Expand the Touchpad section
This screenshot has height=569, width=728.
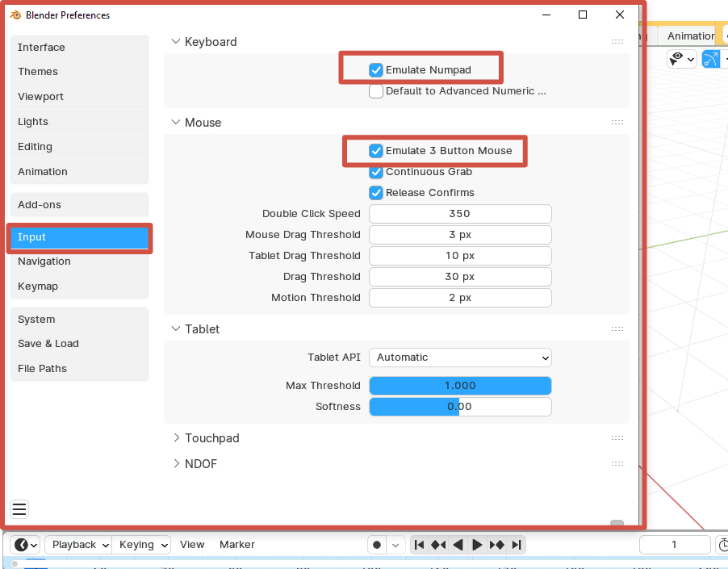[176, 438]
